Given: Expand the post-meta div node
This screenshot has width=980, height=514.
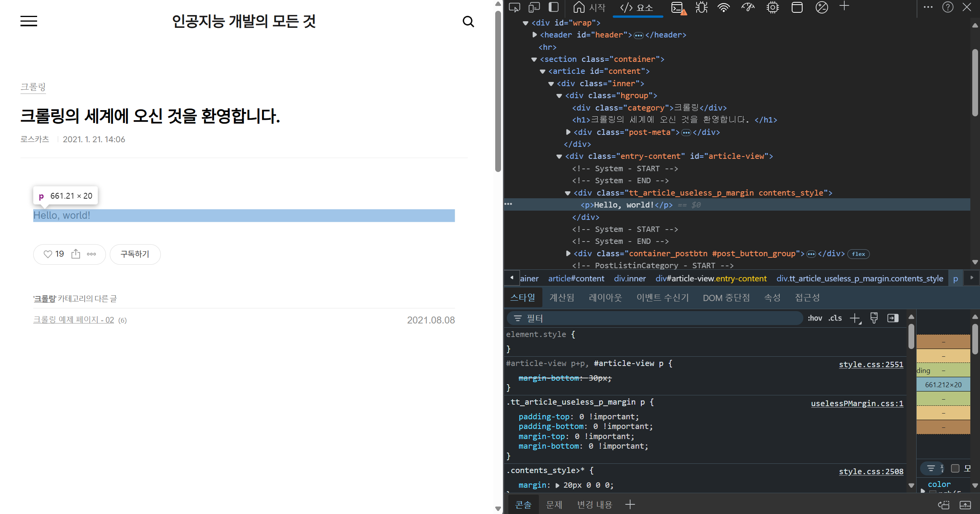Looking at the screenshot, I should coord(568,132).
